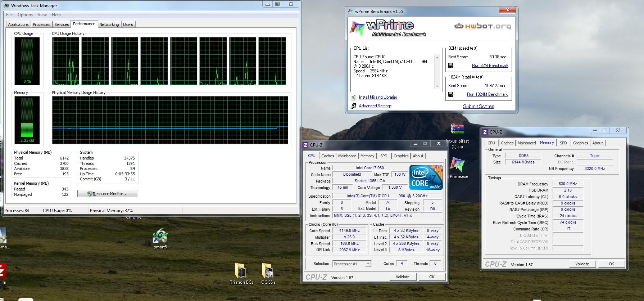
Task: Click the Code Name Bloomfield field
Action: tap(352, 174)
